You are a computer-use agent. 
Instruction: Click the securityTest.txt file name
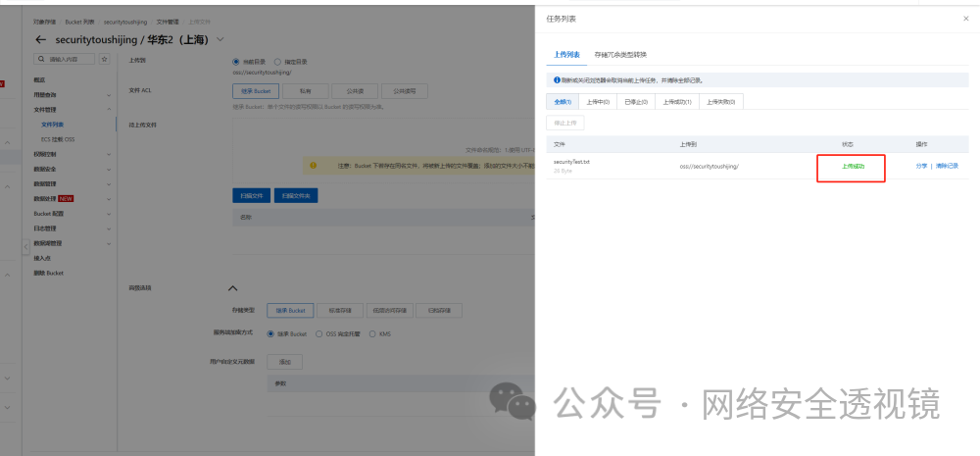point(572,162)
